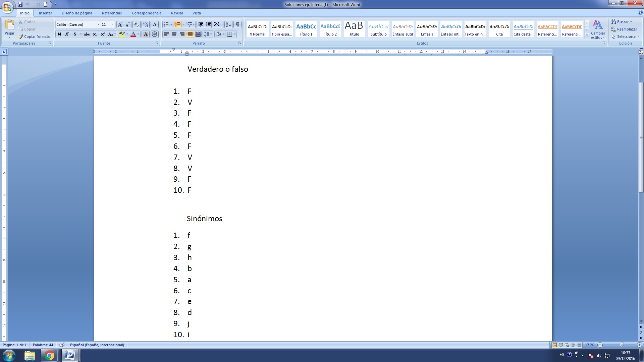Align text right
Viewport: 644px width, 362px height.
coord(182,34)
